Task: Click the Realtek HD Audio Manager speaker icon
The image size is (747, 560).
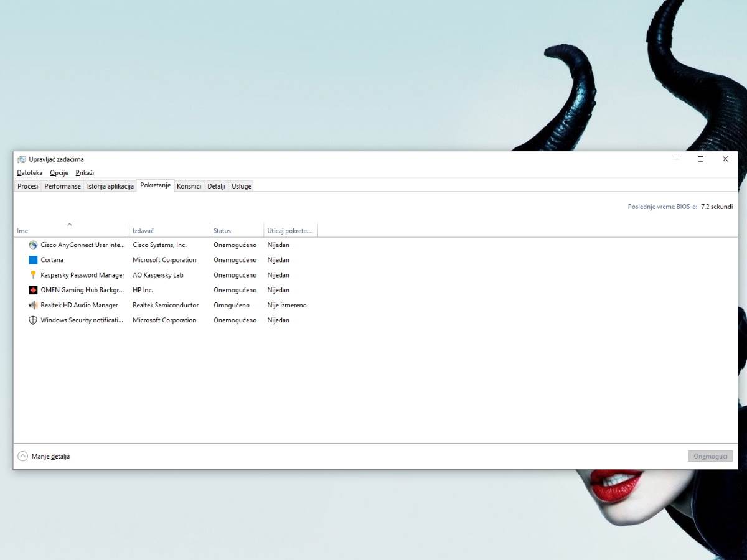Action: click(32, 305)
